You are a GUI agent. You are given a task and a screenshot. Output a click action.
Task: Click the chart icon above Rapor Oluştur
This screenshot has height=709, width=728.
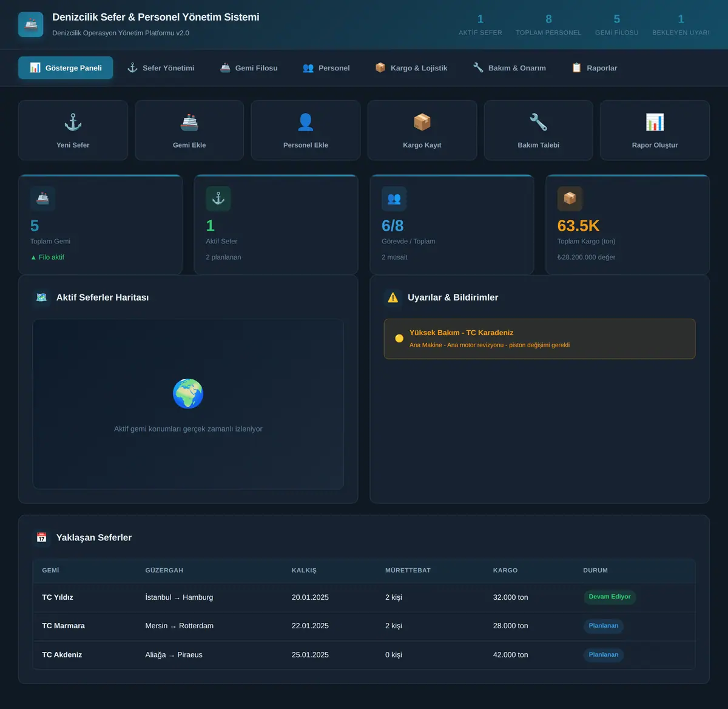click(655, 123)
